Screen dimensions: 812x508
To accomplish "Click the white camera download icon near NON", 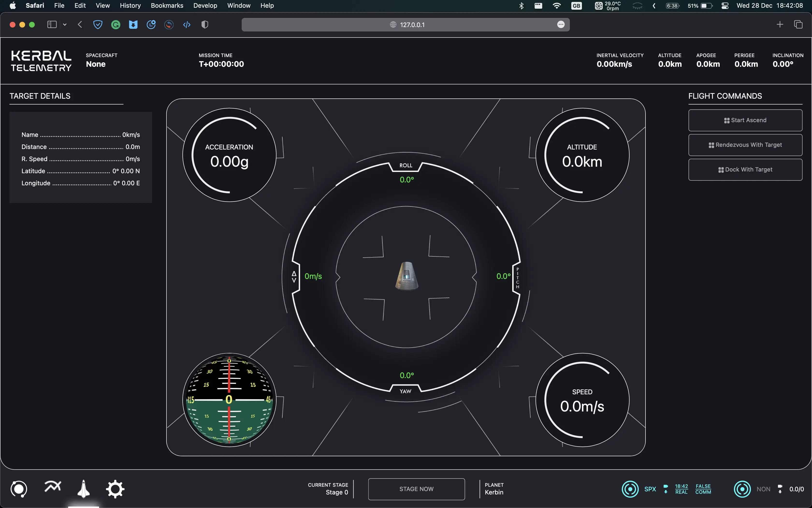I will click(780, 489).
